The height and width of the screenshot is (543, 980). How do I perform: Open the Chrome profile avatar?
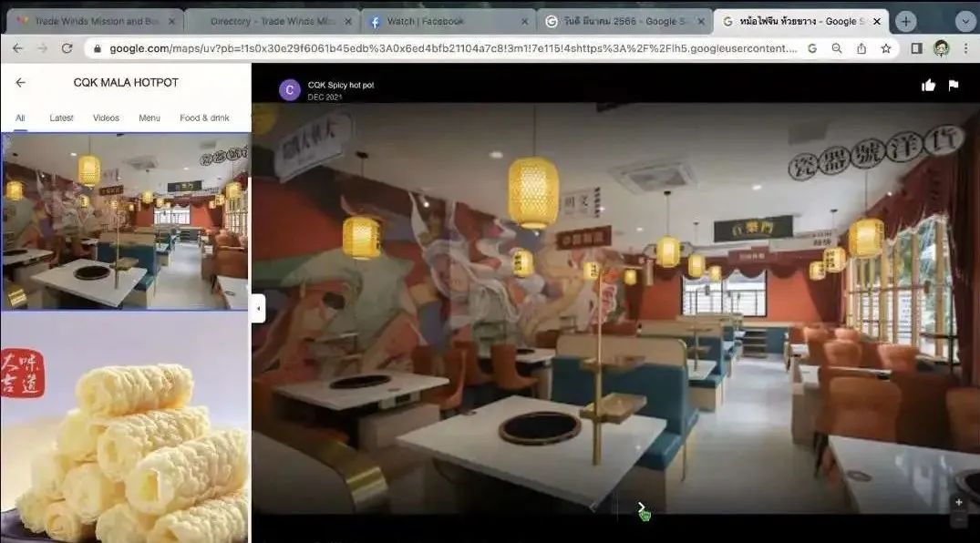[941, 48]
